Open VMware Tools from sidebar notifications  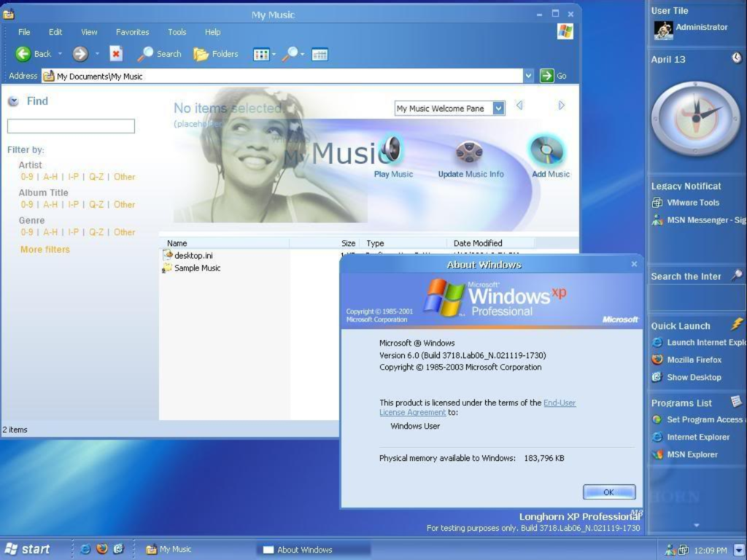(x=686, y=203)
